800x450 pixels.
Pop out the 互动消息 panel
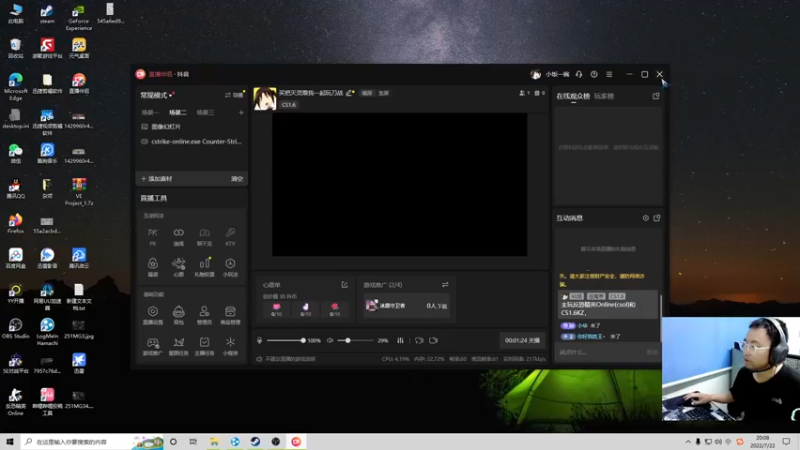point(657,218)
